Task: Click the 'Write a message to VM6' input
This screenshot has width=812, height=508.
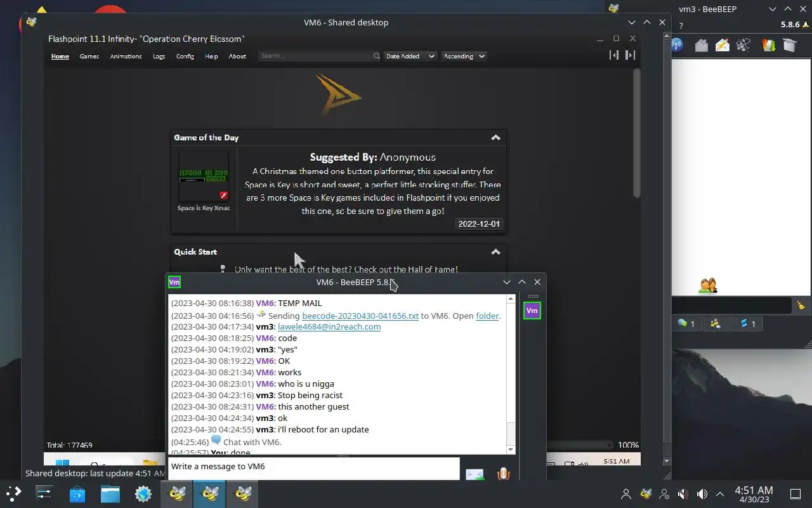Action: [x=314, y=469]
